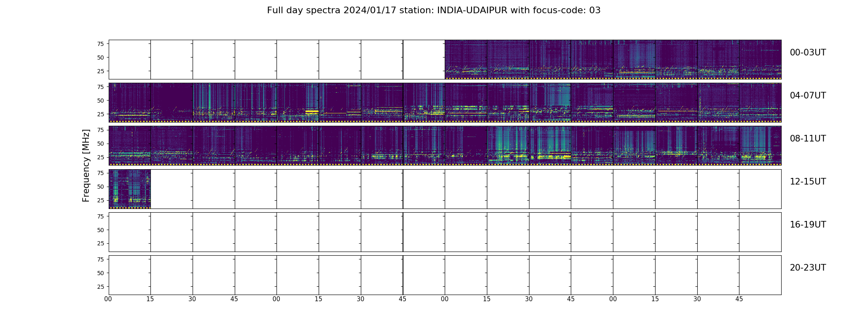The width and height of the screenshot is (868, 331).
Task: Click the 08-11UT row label
Action: click(x=808, y=139)
